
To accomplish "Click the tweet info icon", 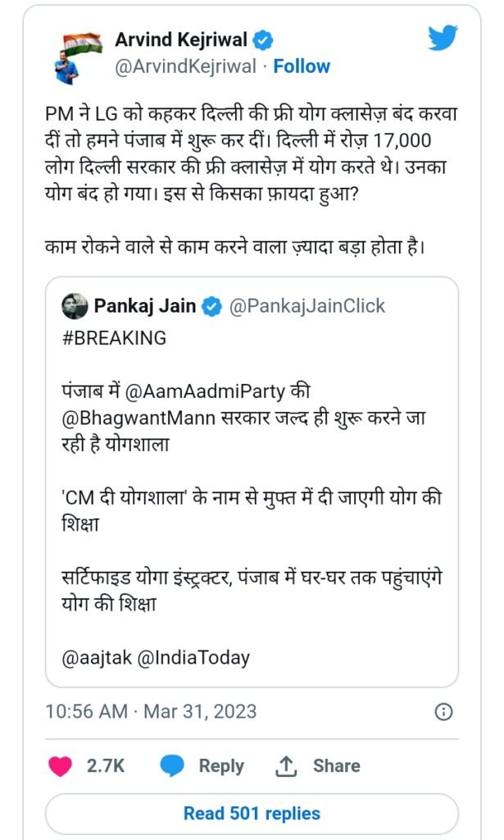I will pos(443,711).
